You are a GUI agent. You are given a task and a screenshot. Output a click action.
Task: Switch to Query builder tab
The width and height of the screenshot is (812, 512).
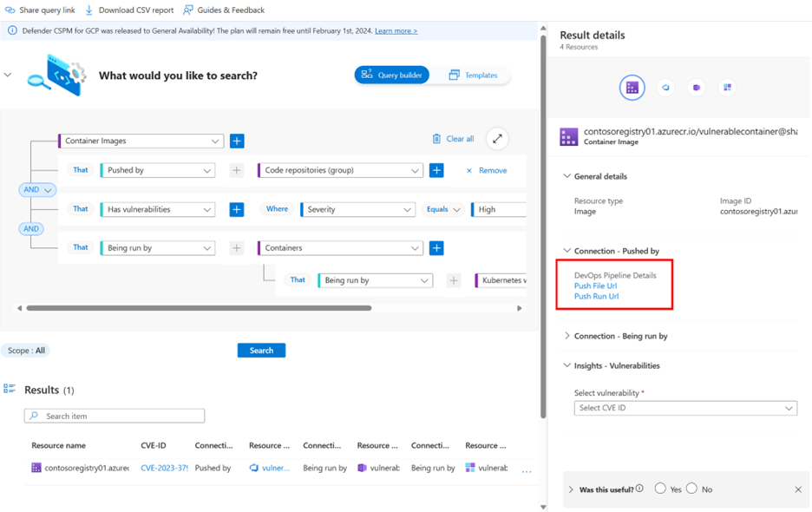[392, 75]
